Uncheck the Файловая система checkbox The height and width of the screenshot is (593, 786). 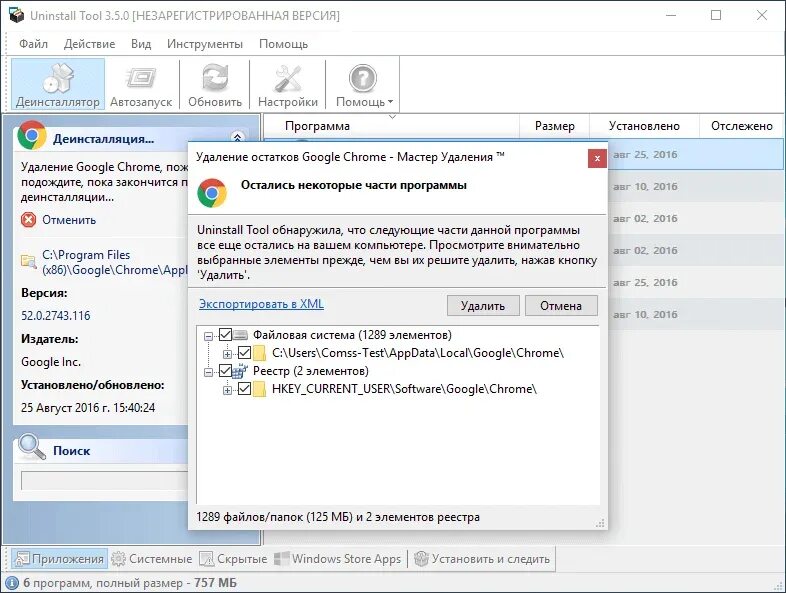coord(225,334)
